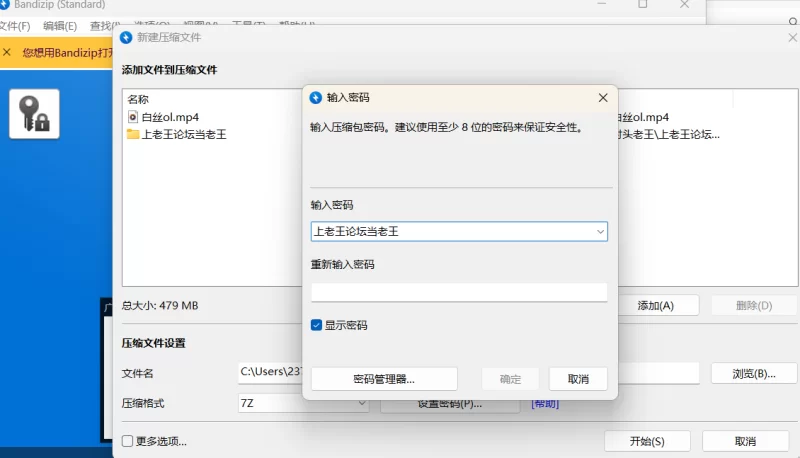Open the 编辑(E) menu

(59, 26)
